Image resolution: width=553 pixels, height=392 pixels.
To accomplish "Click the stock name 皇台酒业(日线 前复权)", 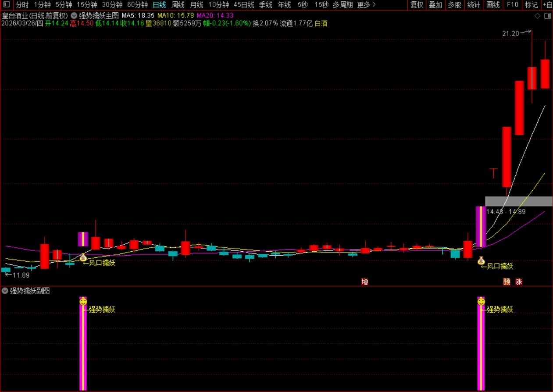I will pyautogui.click(x=35, y=15).
